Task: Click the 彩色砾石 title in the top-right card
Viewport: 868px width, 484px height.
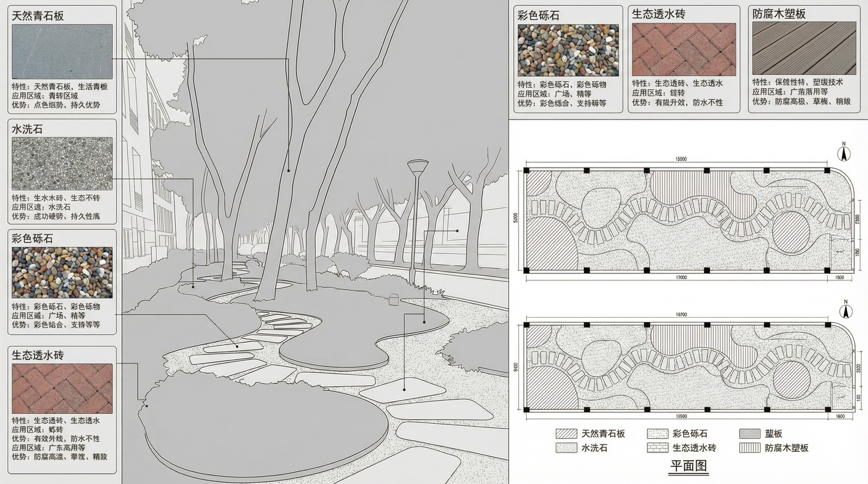Action: (x=538, y=15)
